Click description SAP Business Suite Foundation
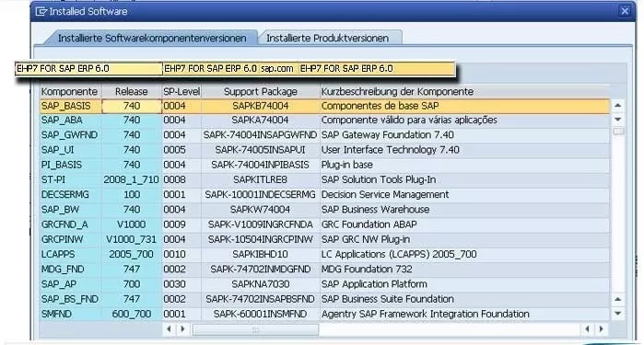The image size is (644, 345). coord(387,299)
